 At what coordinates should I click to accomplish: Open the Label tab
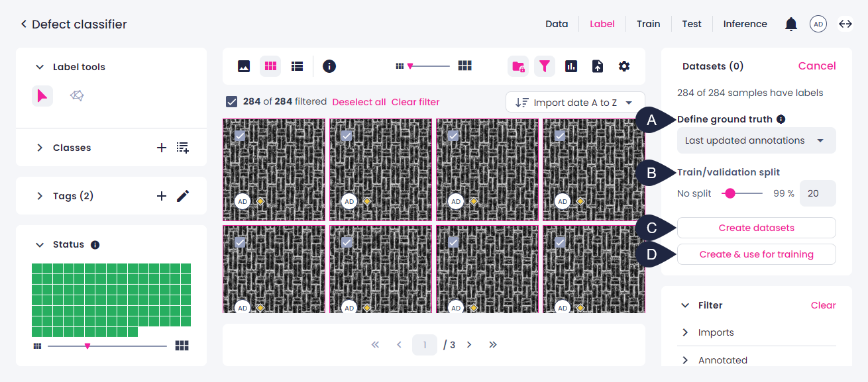602,24
